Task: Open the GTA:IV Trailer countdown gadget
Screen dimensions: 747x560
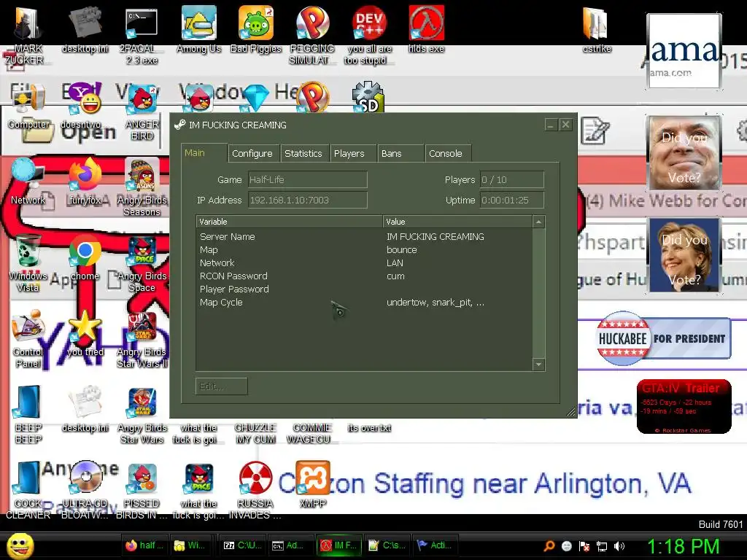Action: tap(684, 406)
